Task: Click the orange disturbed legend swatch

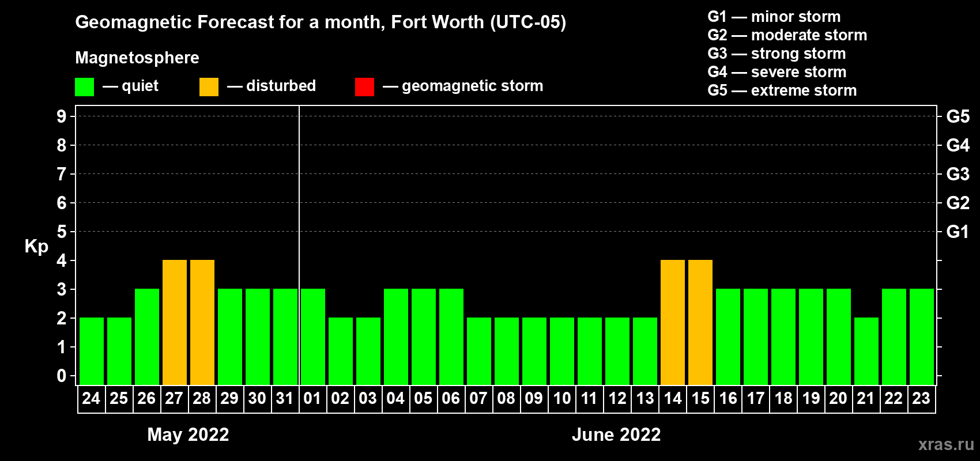Action: coord(209,87)
